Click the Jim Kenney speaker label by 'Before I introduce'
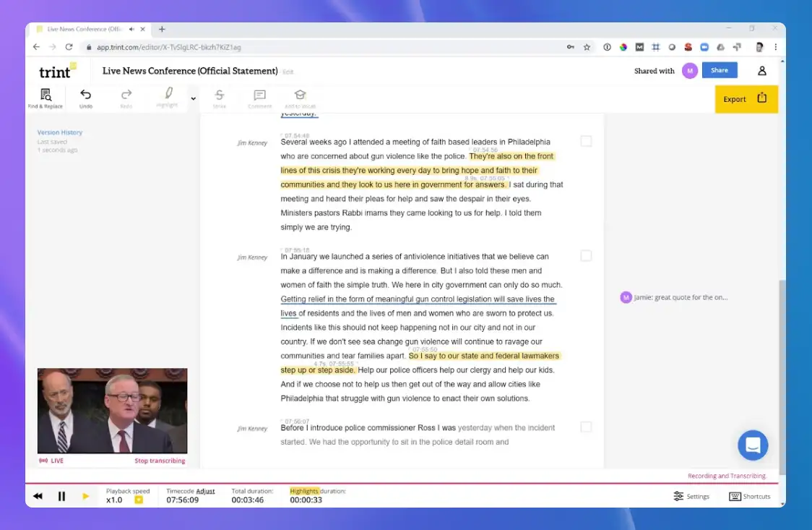The width and height of the screenshot is (812, 530). [252, 429]
